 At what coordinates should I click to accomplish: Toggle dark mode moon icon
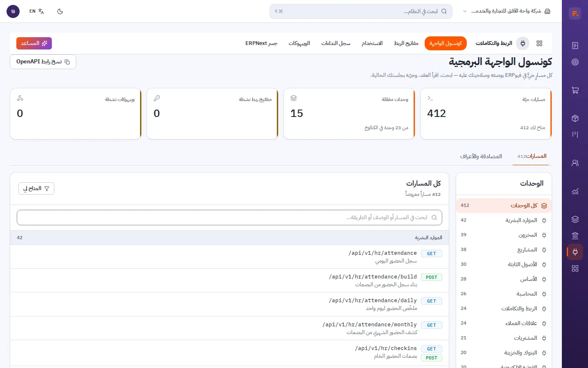pos(60,11)
